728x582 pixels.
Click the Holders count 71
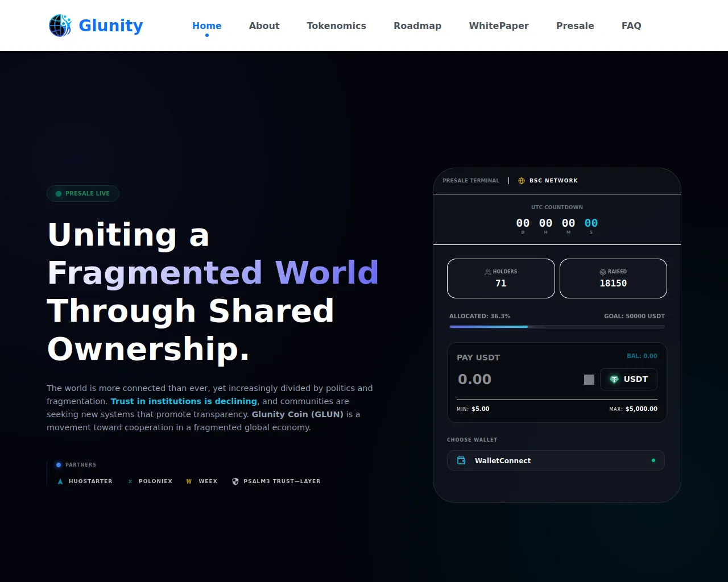point(501,283)
